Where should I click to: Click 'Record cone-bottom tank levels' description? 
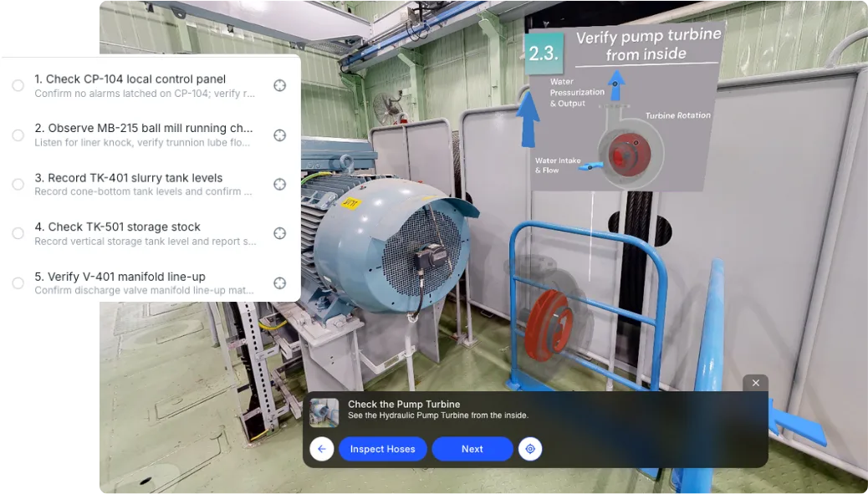(x=143, y=191)
